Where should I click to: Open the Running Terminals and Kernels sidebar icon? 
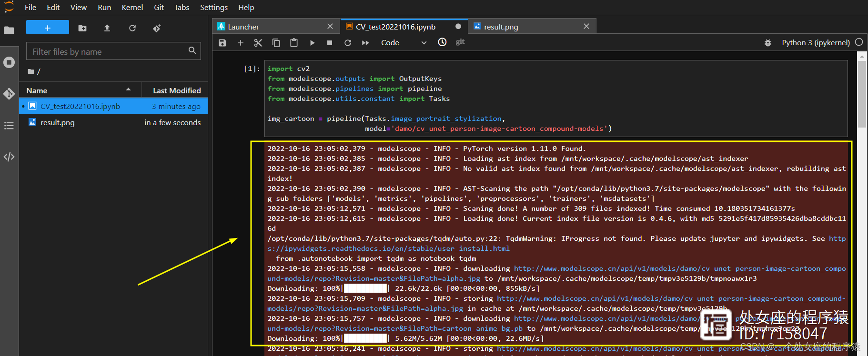point(9,62)
